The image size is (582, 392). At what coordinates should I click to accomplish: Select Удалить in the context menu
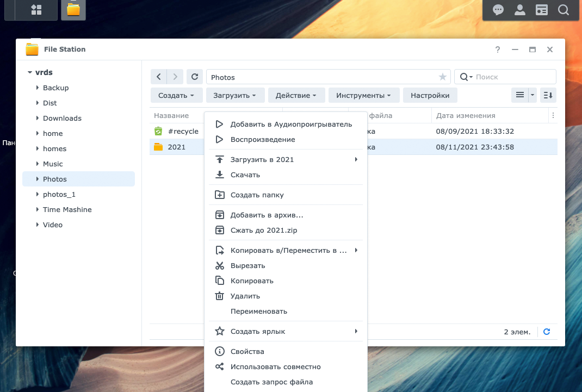click(245, 296)
